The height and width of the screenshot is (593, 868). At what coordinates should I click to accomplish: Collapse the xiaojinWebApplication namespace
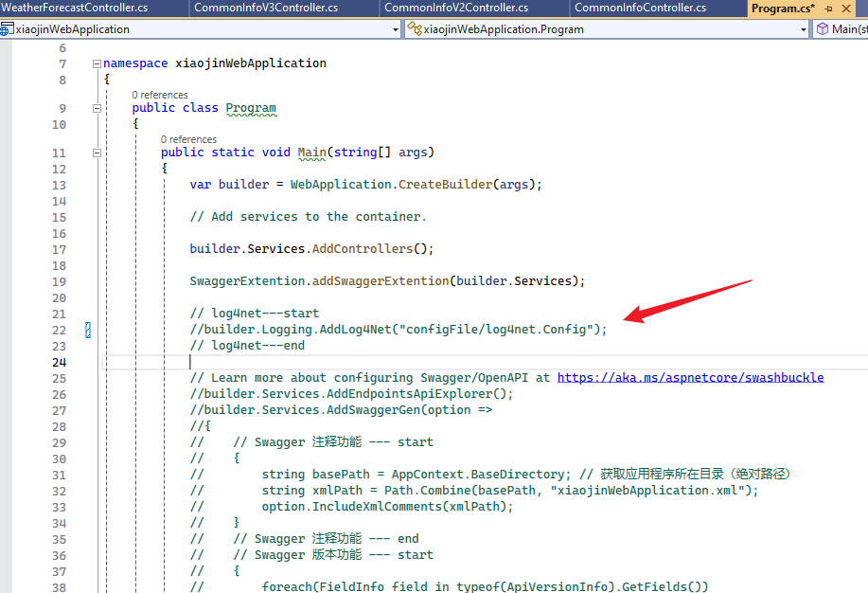click(97, 63)
